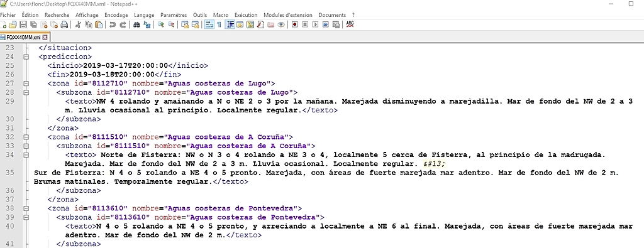Toggle show all characters pilcrow button
Viewport: 644px width, 248px height.
click(x=219, y=24)
